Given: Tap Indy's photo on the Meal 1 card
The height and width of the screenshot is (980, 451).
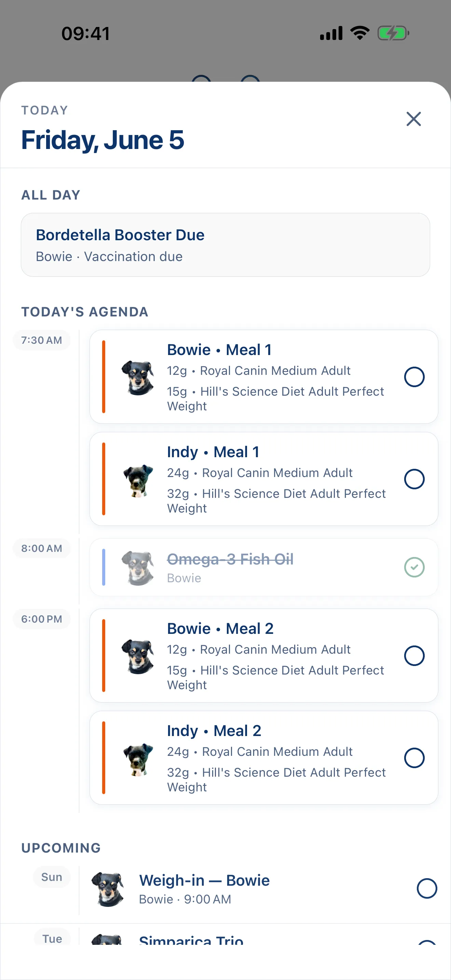Looking at the screenshot, I should pyautogui.click(x=138, y=480).
